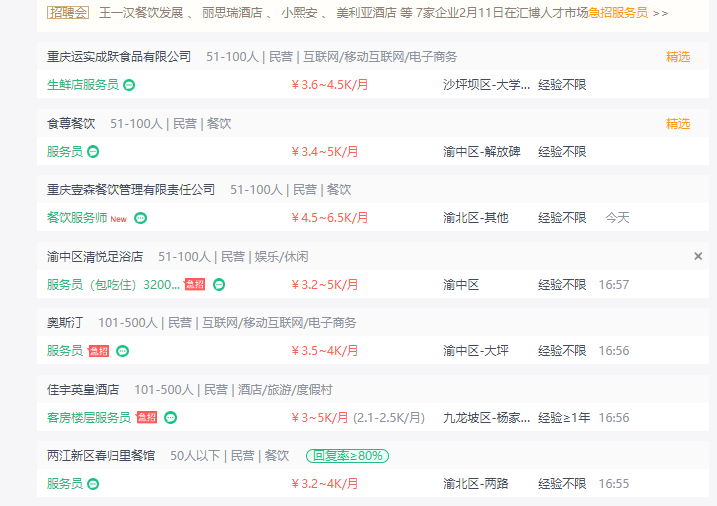
Task: Click 招聘会 tag in top banner
Action: [x=68, y=13]
